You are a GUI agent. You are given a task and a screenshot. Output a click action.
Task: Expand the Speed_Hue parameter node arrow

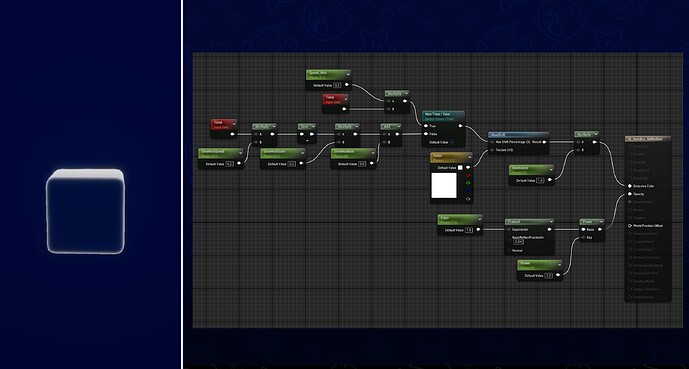click(348, 74)
